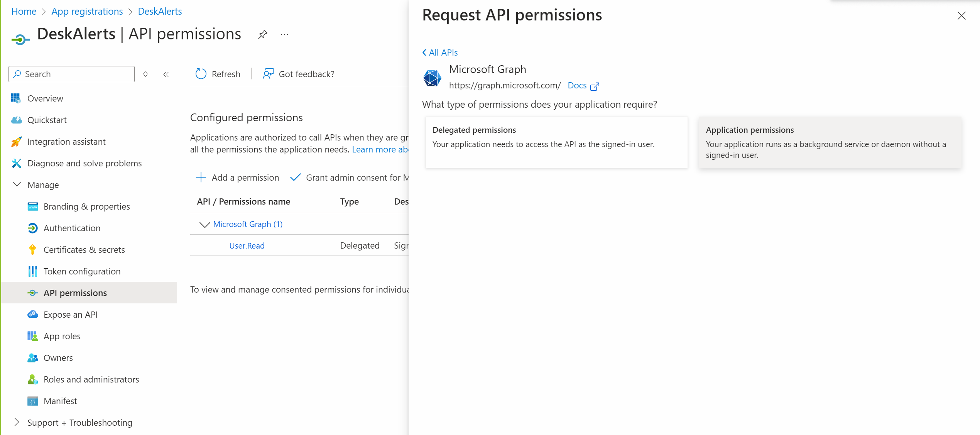The height and width of the screenshot is (435, 980).
Task: Collapse the Manage section
Action: click(x=17, y=184)
